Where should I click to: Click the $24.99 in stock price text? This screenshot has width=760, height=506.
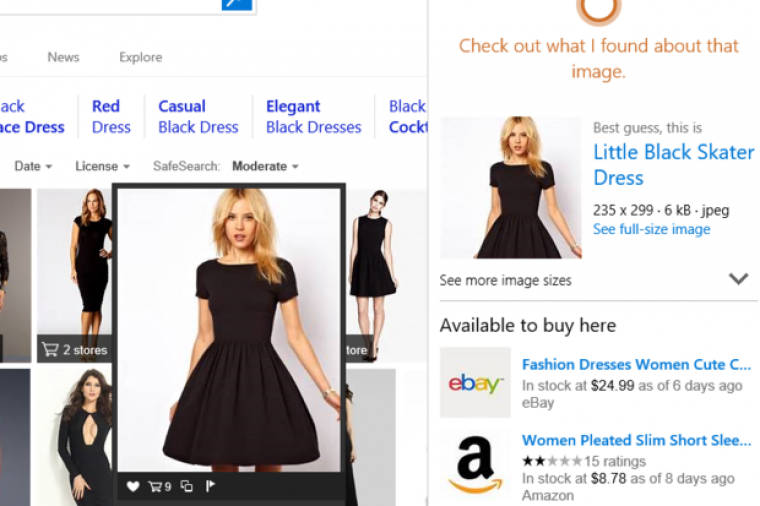coord(632,386)
